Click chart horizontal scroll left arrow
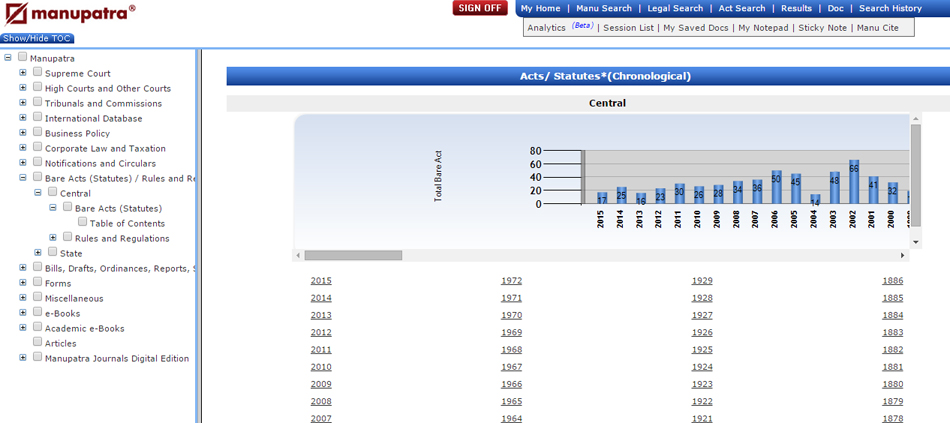 tap(297, 256)
